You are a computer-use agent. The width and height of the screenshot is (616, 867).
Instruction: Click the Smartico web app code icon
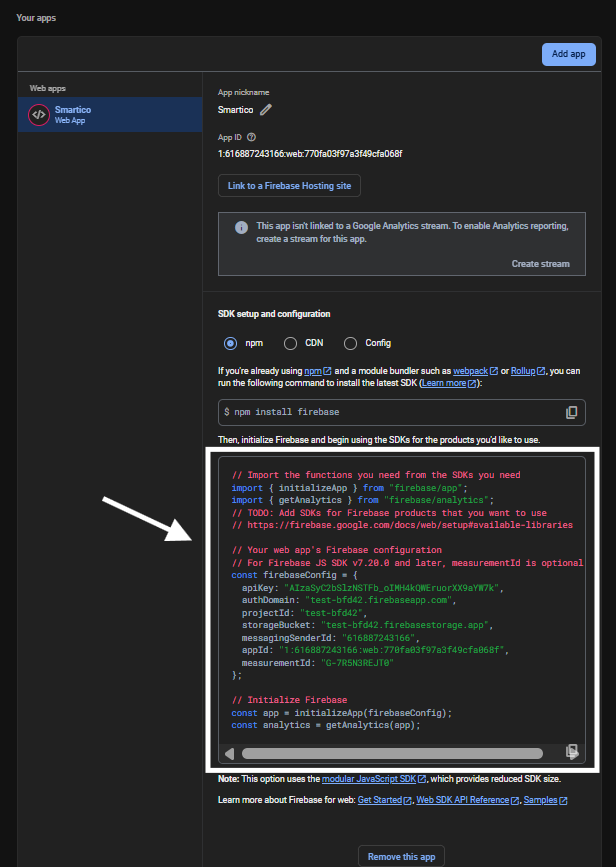(x=38, y=114)
